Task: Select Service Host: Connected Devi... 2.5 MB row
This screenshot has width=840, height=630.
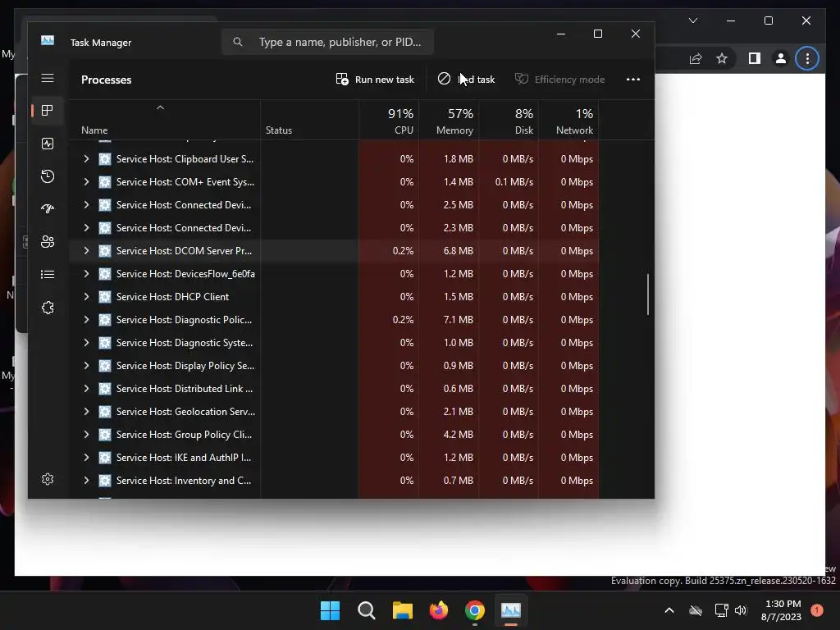Action: tap(335, 205)
